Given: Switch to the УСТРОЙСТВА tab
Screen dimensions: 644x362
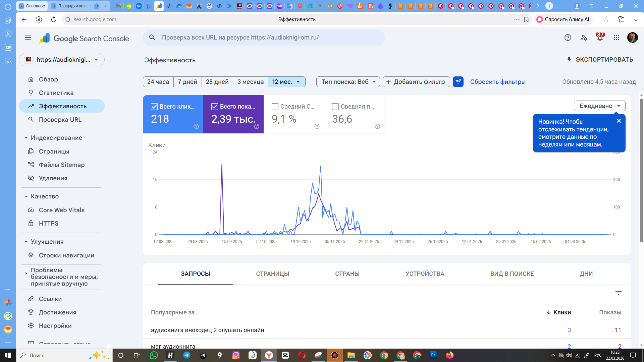Looking at the screenshot, I should point(425,274).
